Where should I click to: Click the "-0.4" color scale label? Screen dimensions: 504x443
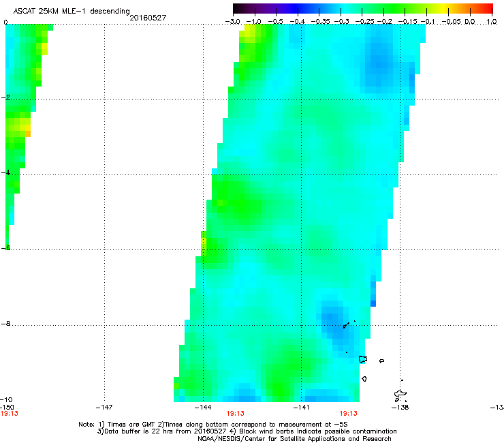click(x=298, y=22)
